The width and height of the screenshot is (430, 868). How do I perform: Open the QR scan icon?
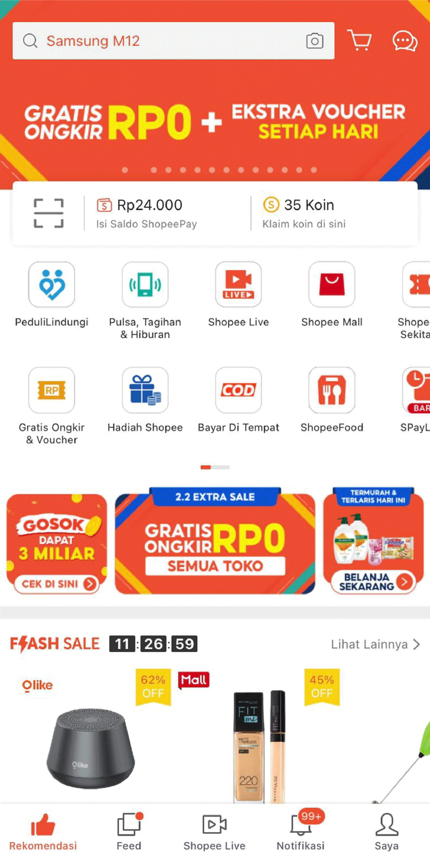coord(48,213)
